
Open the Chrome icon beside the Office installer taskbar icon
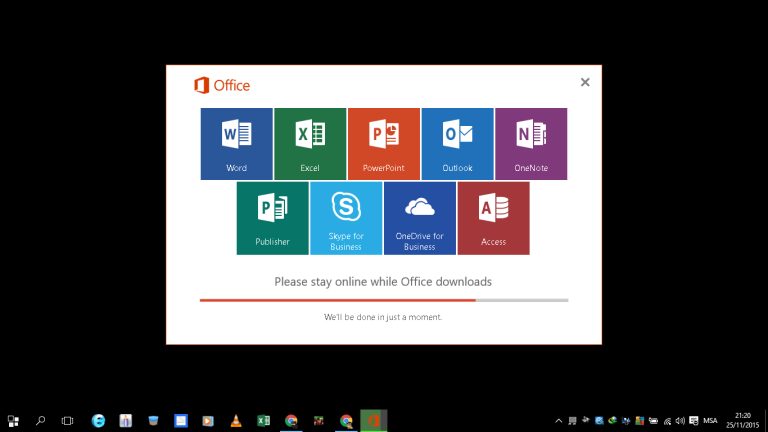[346, 421]
